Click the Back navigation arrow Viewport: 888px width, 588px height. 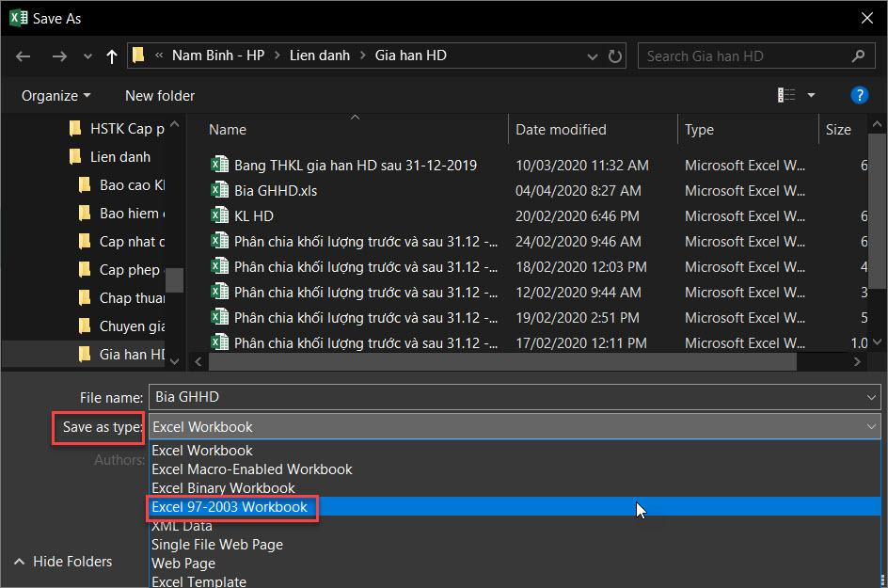[24, 56]
